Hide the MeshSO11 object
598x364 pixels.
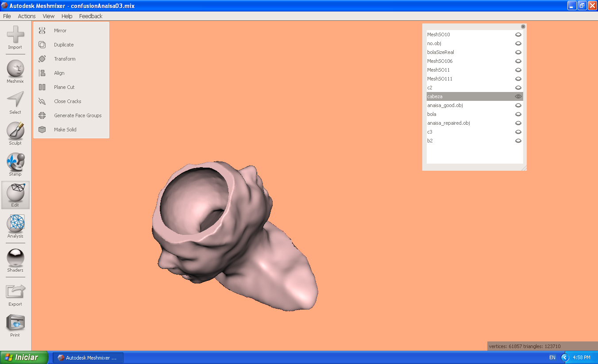[x=518, y=70]
